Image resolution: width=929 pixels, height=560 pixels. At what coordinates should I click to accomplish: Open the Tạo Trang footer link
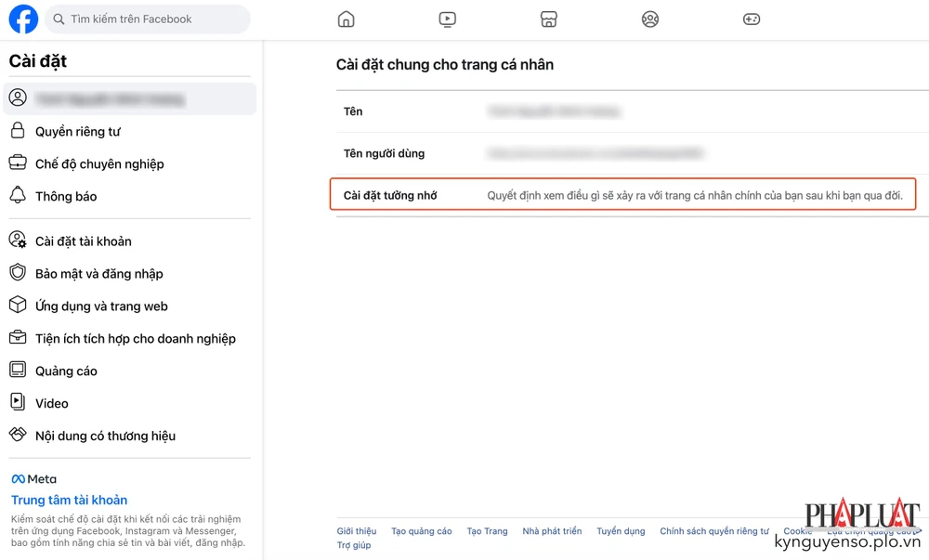coord(487,530)
